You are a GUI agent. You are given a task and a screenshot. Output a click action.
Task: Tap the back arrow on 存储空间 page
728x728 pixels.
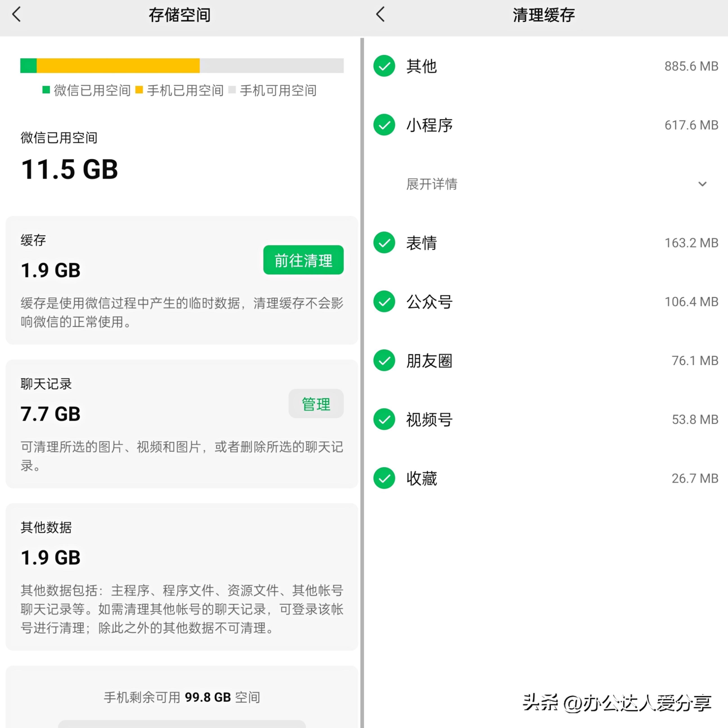tap(16, 14)
